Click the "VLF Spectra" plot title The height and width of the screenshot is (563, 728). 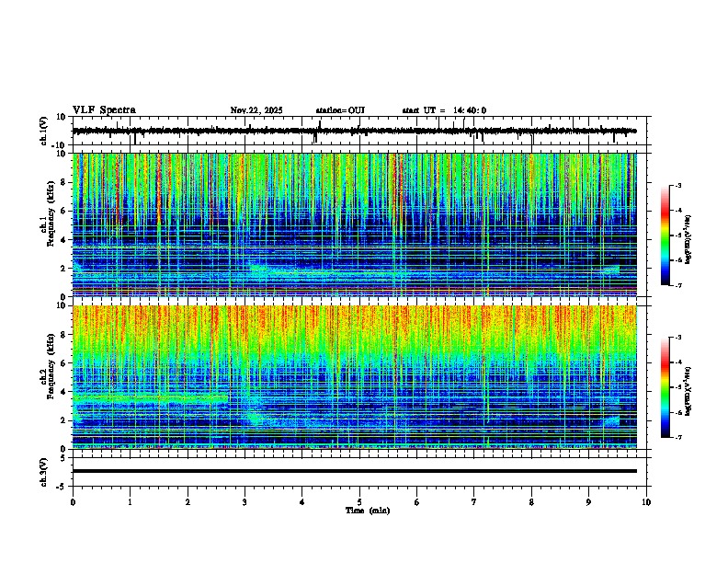pyautogui.click(x=104, y=110)
